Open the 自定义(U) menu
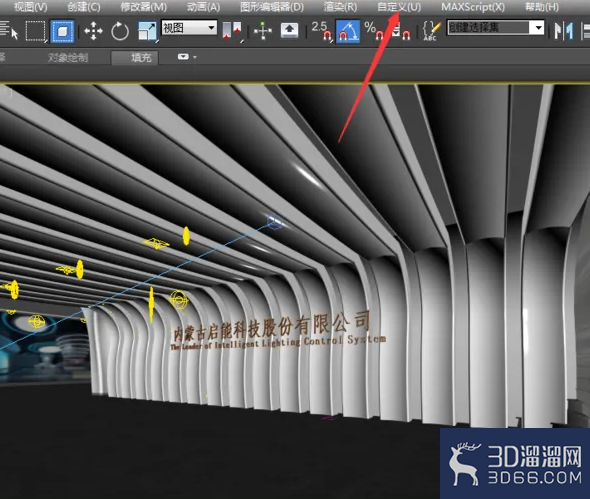This screenshot has height=499, width=590. pyautogui.click(x=399, y=7)
